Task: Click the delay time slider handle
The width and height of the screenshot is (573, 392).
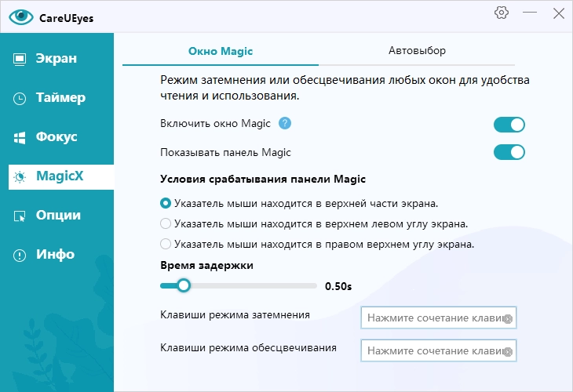Action: (184, 285)
